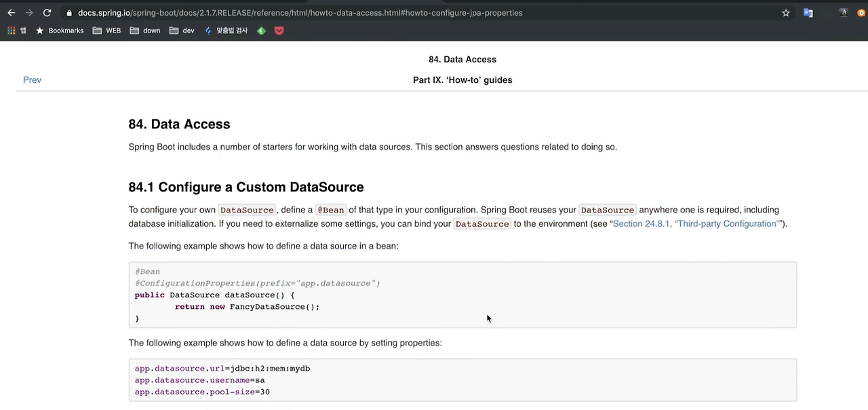This screenshot has height=410, width=868.
Task: Click the app.datasource.pool-size=30 line
Action: tap(202, 392)
